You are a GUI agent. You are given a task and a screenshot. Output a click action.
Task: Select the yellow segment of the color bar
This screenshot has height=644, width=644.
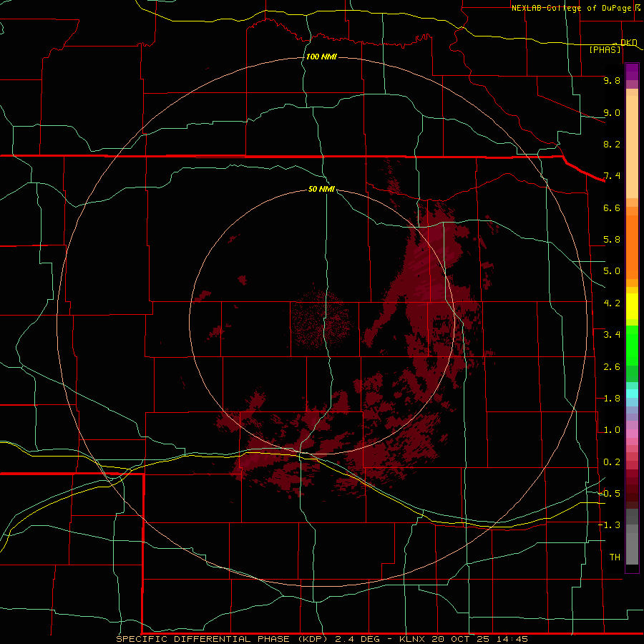(632, 306)
